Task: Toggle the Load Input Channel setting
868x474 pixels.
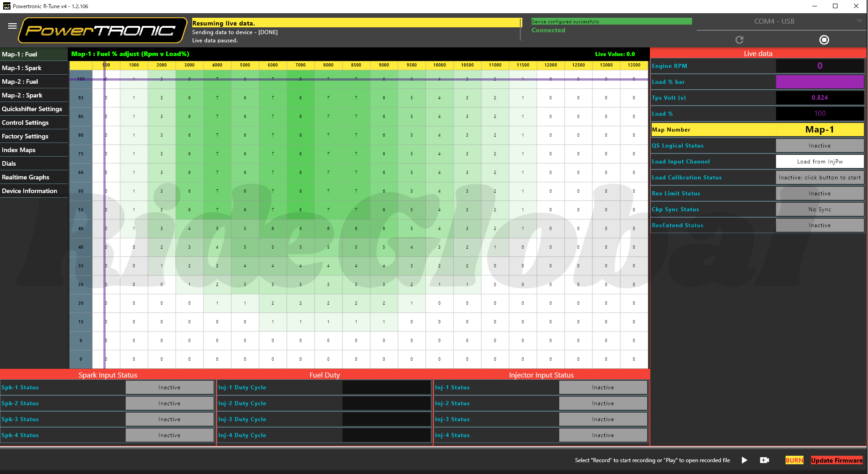Action: pos(819,162)
